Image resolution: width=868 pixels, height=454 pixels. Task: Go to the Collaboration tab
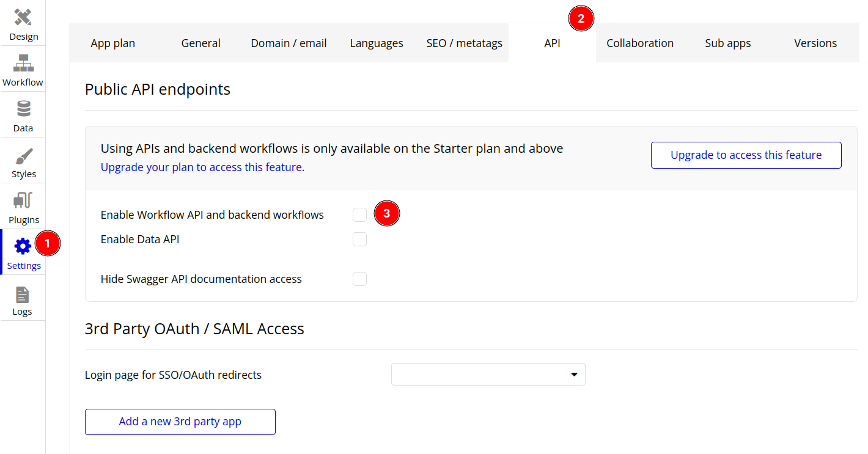coord(640,43)
